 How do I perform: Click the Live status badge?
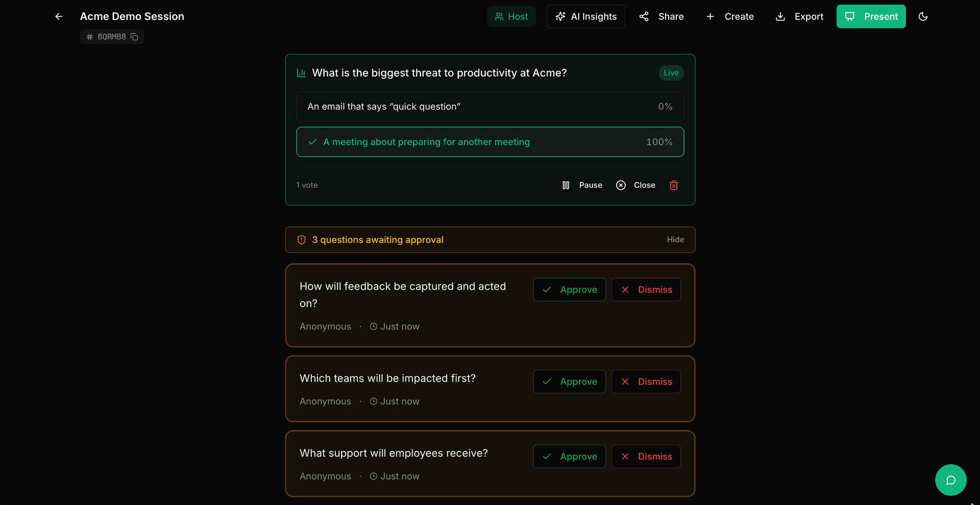671,73
